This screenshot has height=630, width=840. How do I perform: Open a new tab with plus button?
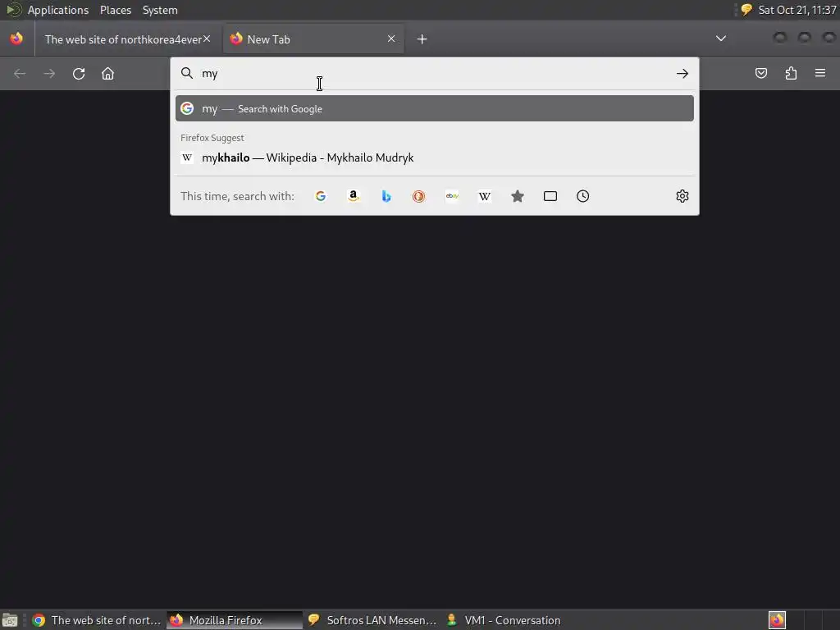click(422, 39)
